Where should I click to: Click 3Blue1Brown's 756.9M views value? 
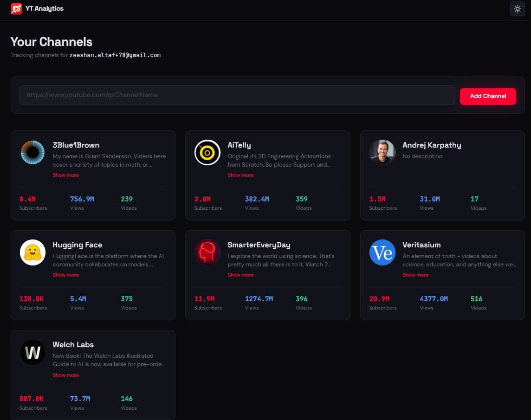(x=82, y=199)
